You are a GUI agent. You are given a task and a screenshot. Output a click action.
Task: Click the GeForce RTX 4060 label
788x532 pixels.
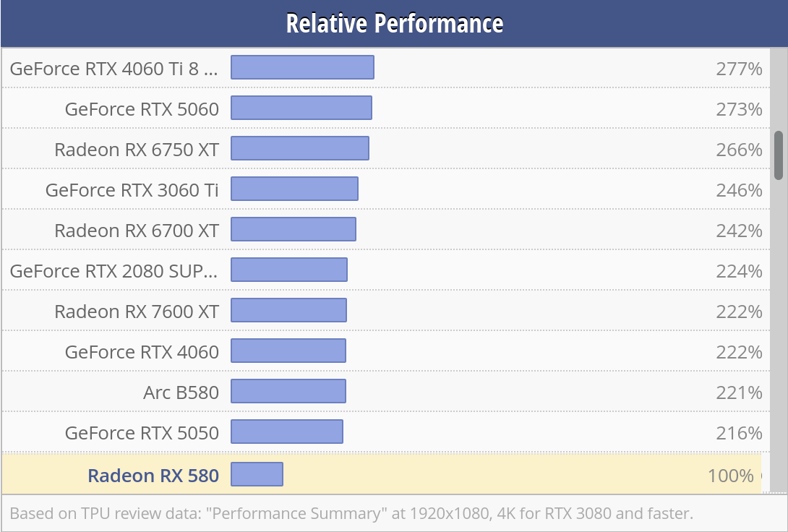(142, 352)
